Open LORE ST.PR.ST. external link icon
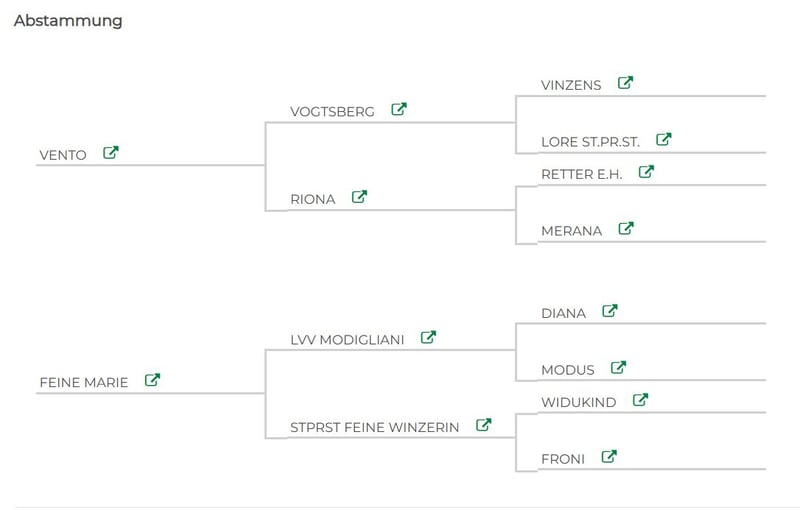 (663, 140)
